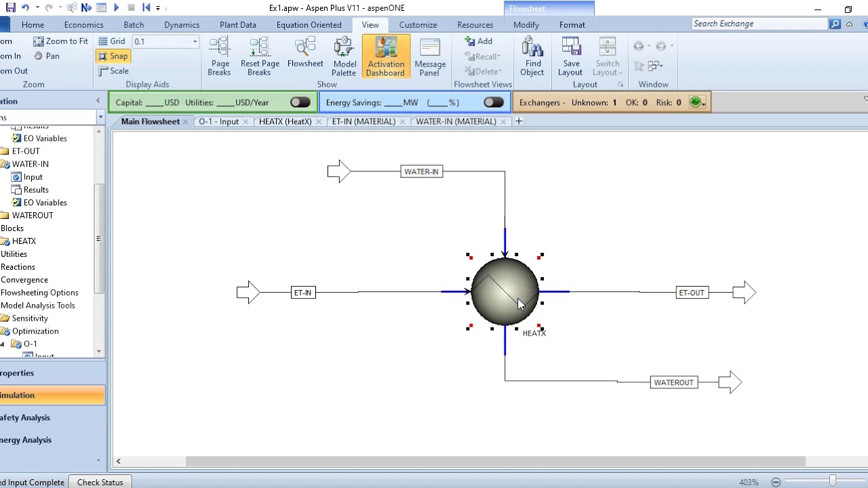The width and height of the screenshot is (868, 488).
Task: Open the Home ribbon tab
Action: click(33, 25)
